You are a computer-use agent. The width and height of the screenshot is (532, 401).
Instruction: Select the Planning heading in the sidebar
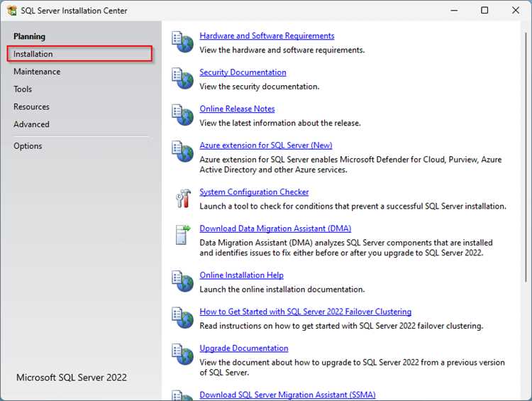(29, 36)
